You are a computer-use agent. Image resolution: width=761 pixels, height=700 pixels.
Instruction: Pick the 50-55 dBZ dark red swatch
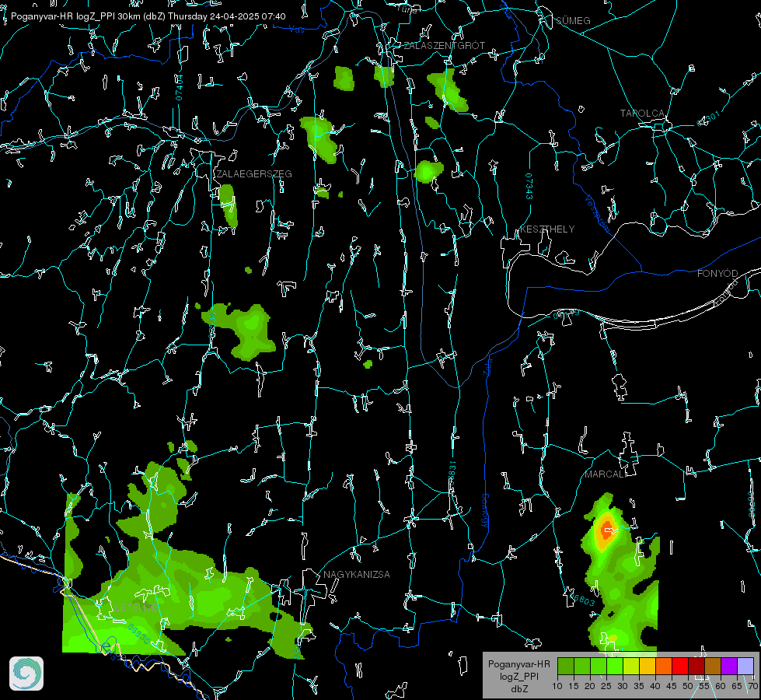pos(696,666)
